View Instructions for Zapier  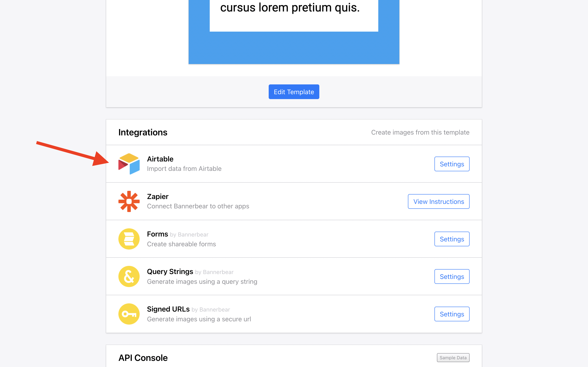[x=438, y=201]
